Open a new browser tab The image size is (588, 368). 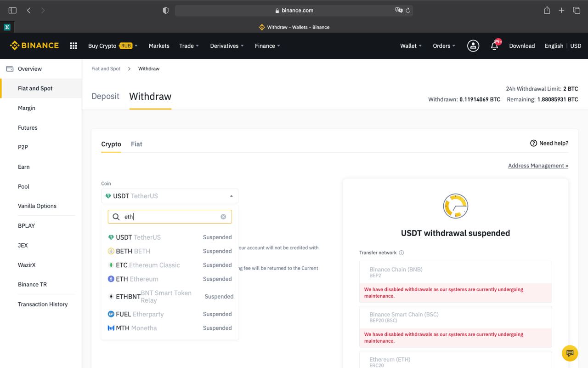tap(561, 10)
